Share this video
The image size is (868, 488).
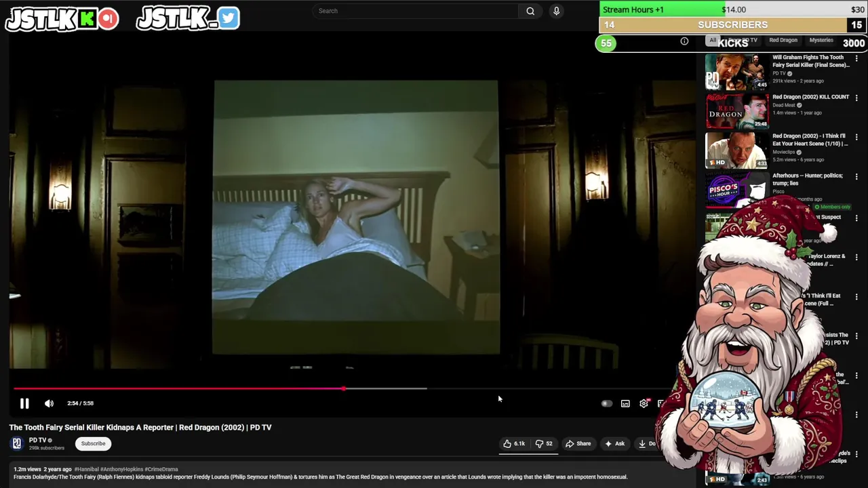(x=578, y=443)
